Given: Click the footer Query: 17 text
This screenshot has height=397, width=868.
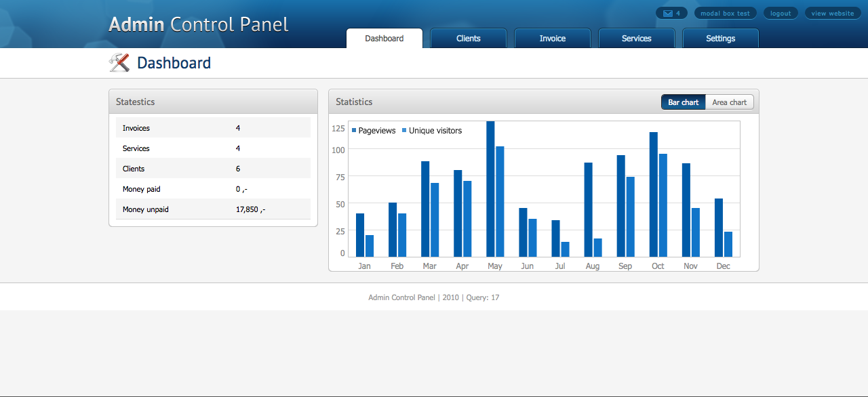Looking at the screenshot, I should coord(482,297).
